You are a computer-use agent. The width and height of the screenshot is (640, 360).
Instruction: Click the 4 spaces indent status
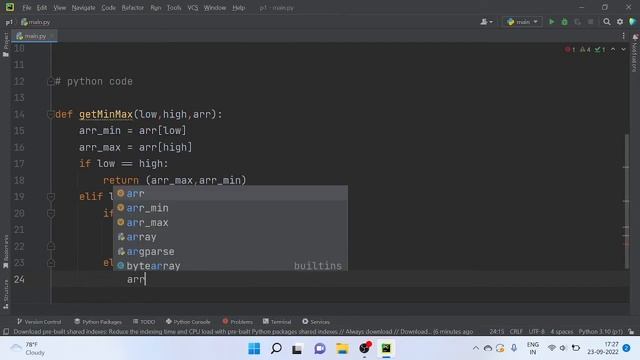[562, 331]
